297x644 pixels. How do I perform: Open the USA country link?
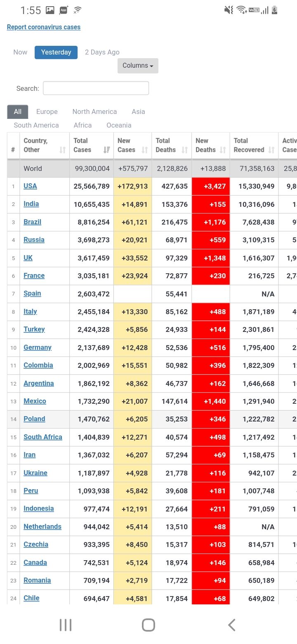click(30, 186)
